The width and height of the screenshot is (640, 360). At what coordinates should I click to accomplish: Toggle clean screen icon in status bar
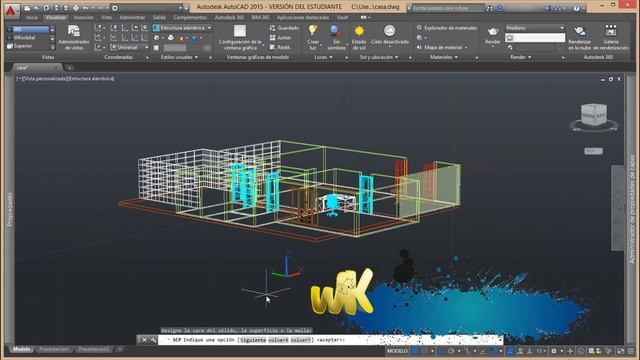[x=621, y=351]
